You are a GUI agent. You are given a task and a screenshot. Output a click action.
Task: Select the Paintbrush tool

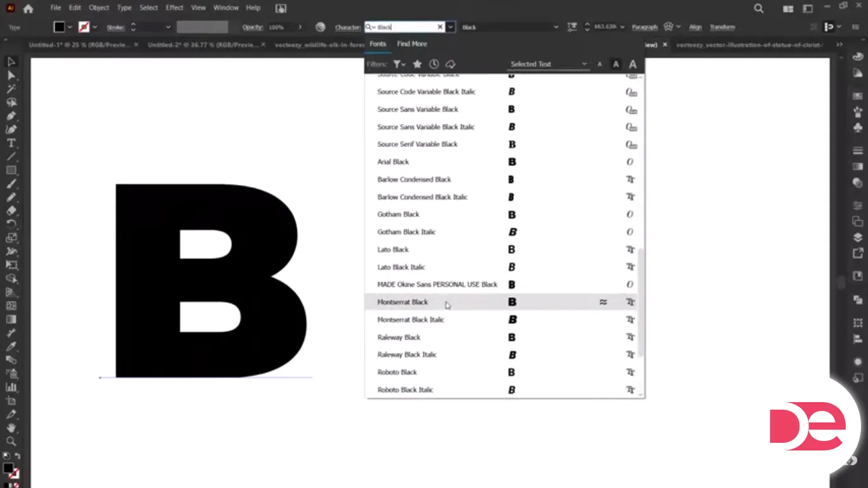pyautogui.click(x=11, y=184)
